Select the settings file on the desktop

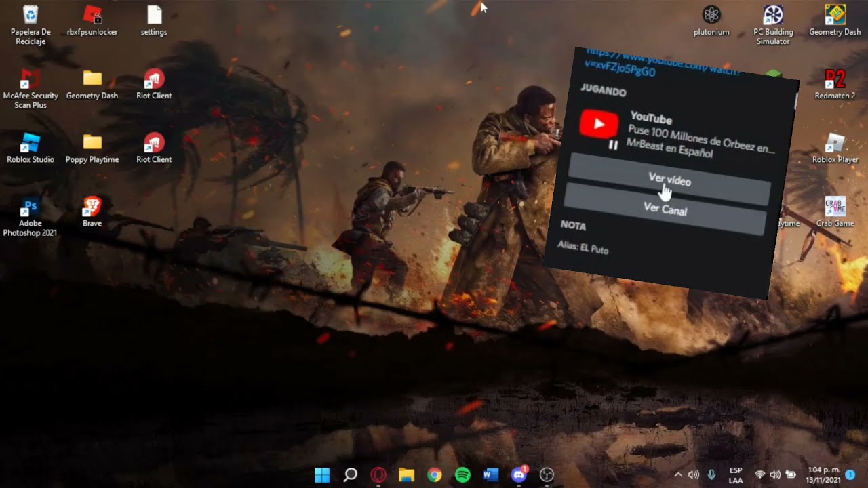[154, 20]
